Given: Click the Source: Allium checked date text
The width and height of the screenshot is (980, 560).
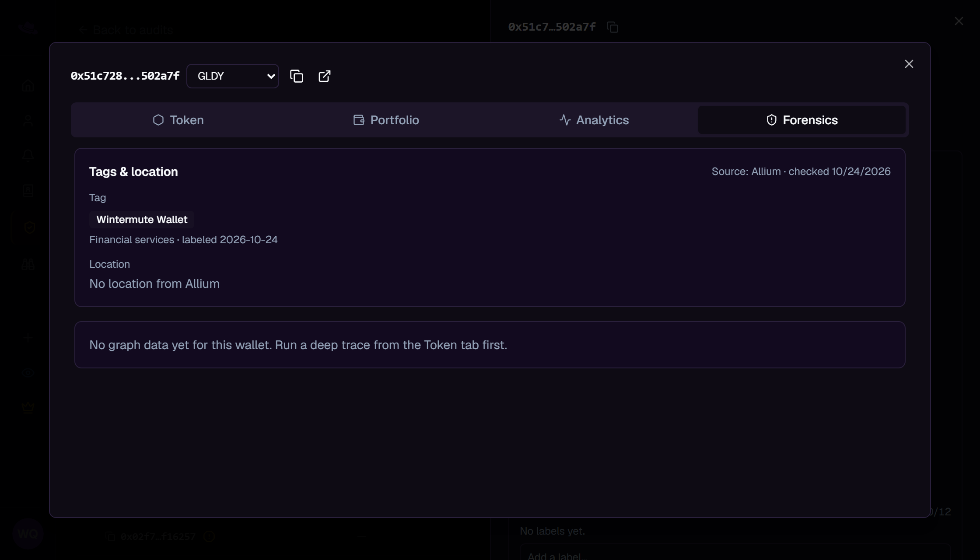Looking at the screenshot, I should [801, 171].
